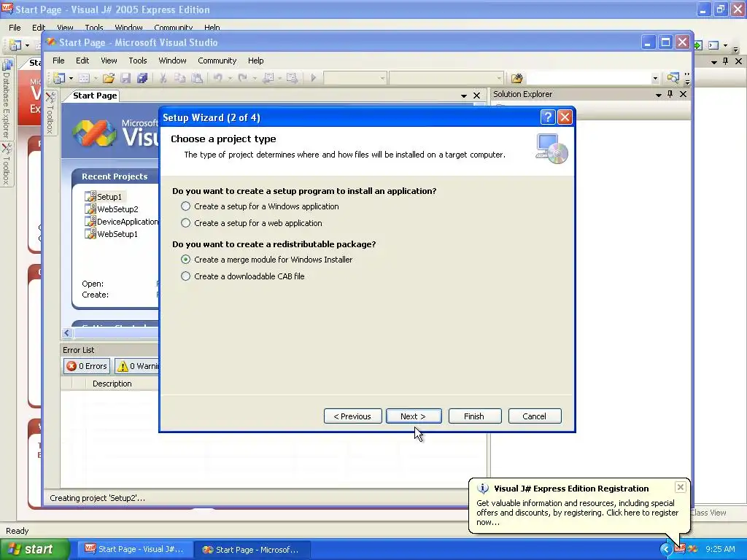747x560 pixels.
Task: Click the Navigate Forward toolbar icon
Action: 292,78
